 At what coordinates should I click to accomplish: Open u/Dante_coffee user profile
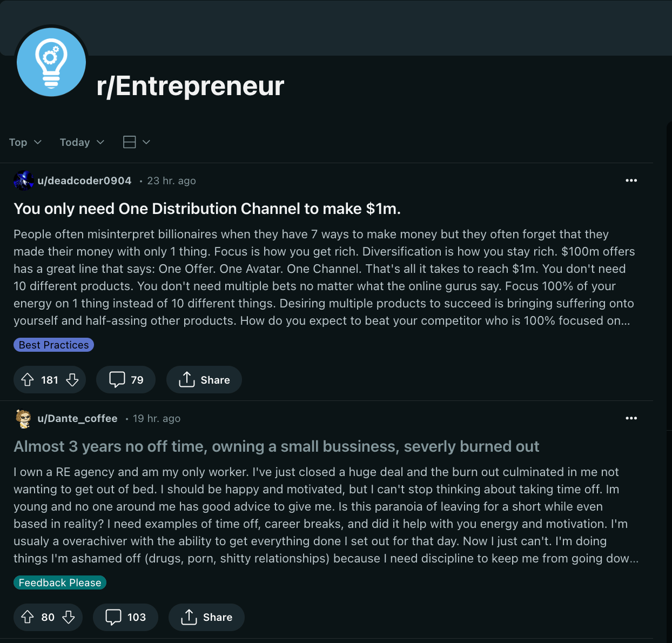[x=77, y=418]
